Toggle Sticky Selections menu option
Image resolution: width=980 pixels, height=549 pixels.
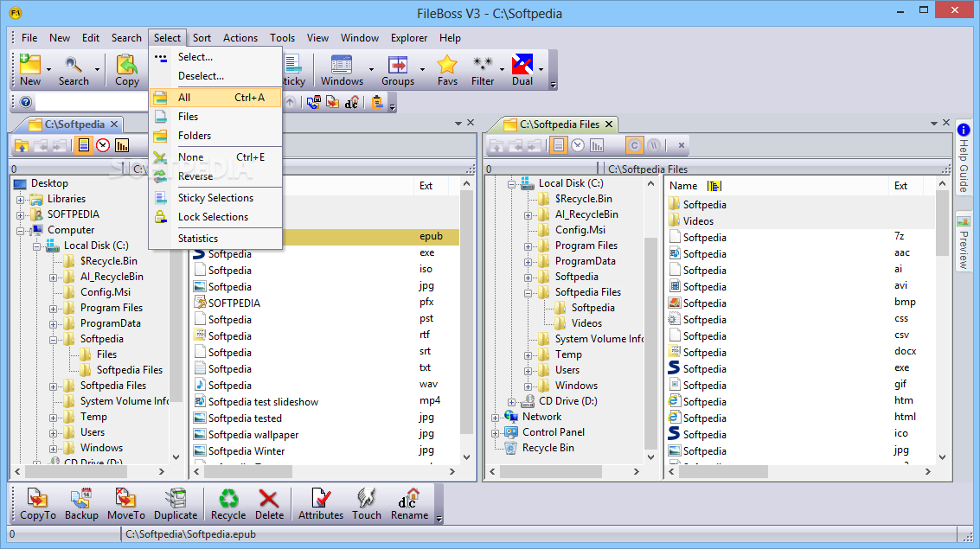coord(215,198)
